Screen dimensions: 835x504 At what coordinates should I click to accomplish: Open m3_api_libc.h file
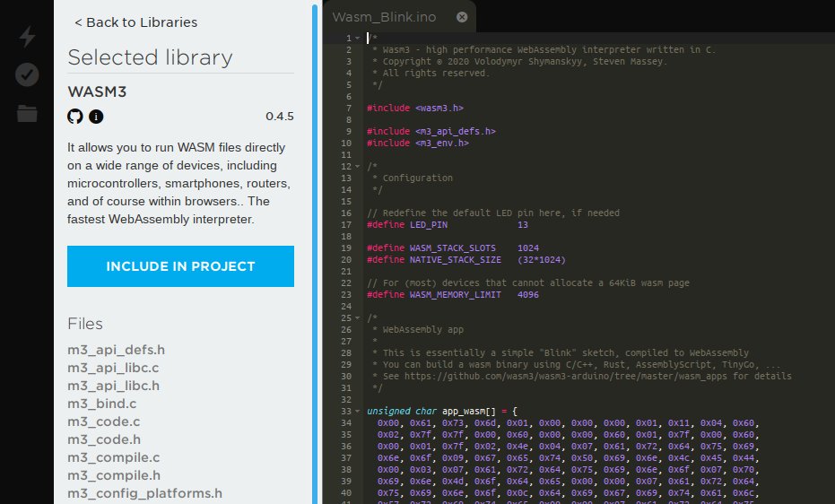coord(113,386)
